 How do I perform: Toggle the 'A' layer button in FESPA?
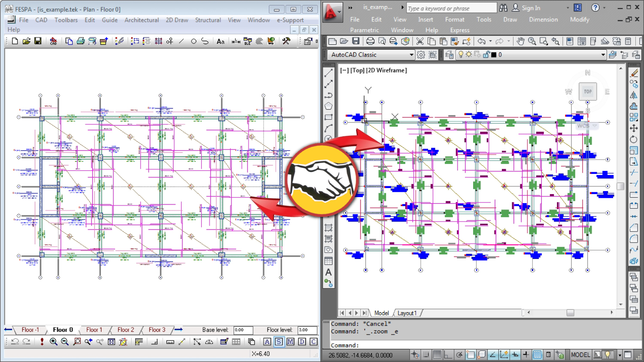click(267, 342)
